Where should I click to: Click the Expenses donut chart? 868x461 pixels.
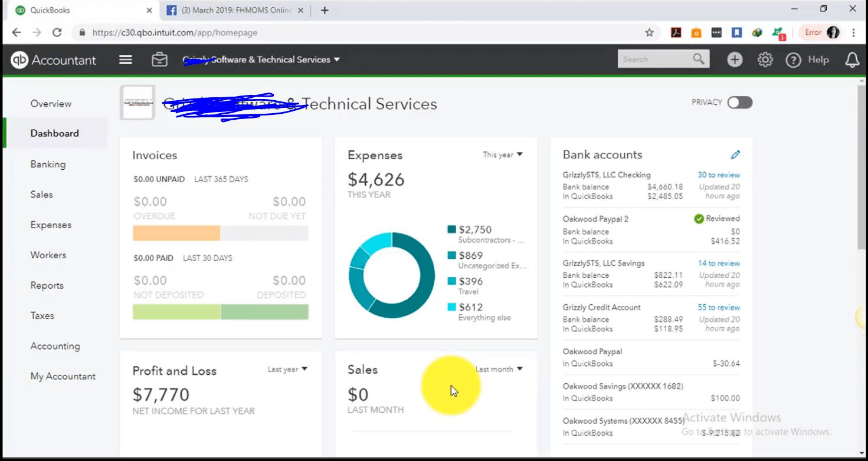pyautogui.click(x=392, y=275)
